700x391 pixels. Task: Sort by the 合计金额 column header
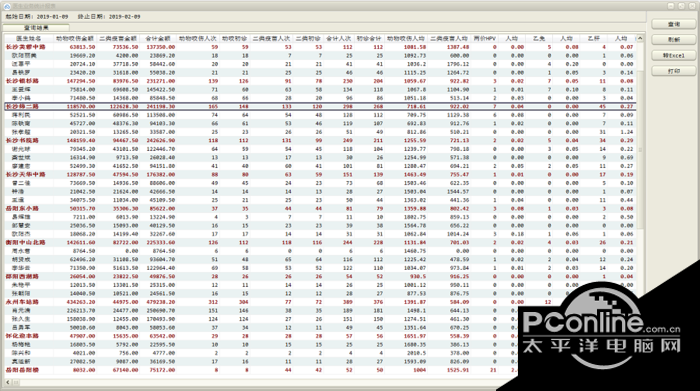tap(158, 38)
